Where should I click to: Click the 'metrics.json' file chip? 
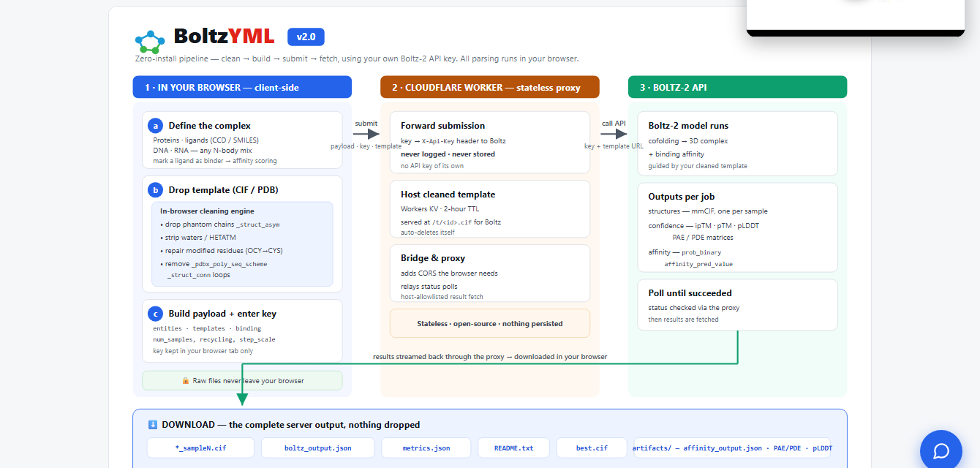(x=426, y=448)
